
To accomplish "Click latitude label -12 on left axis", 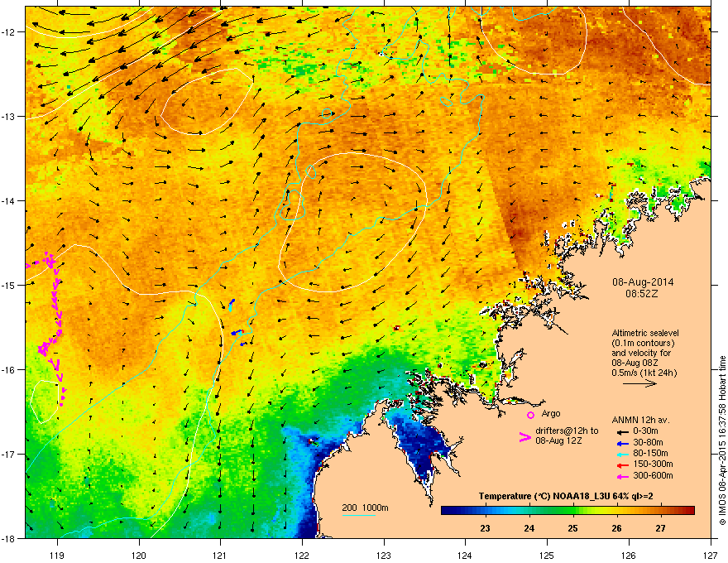I will coord(10,32).
